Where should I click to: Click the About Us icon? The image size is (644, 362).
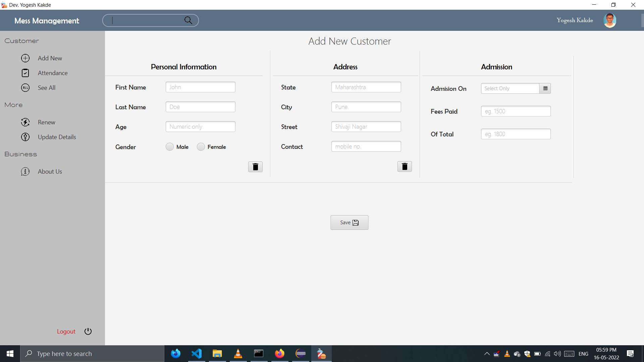click(x=25, y=171)
